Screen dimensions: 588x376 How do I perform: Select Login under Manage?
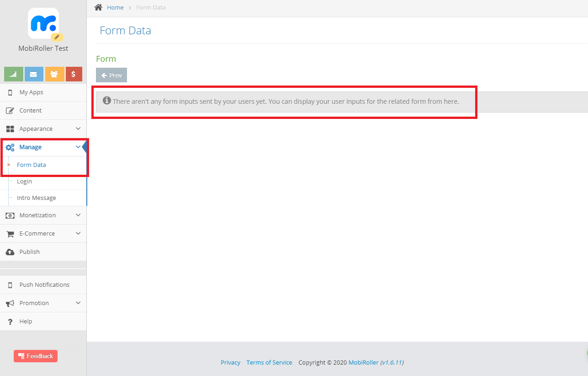(24, 182)
